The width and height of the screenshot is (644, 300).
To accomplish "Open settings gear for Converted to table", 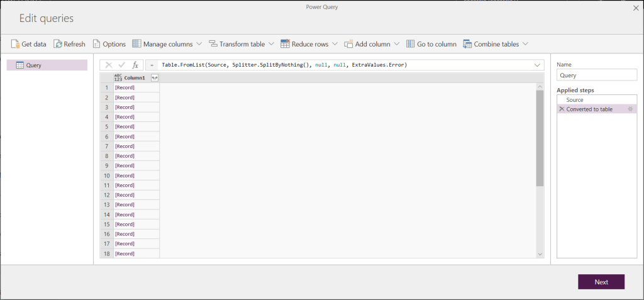I will tap(630, 109).
